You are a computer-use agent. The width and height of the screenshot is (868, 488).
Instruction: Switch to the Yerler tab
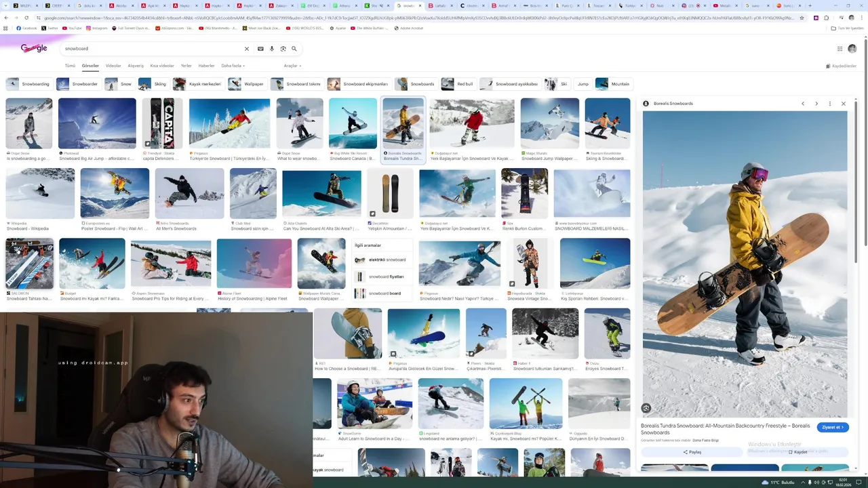pyautogui.click(x=186, y=66)
